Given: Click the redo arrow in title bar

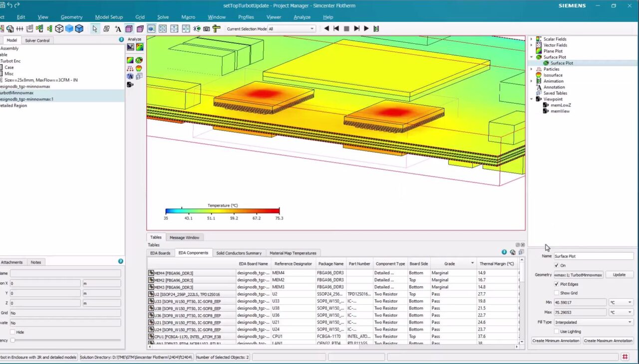Looking at the screenshot, I should [17, 5].
